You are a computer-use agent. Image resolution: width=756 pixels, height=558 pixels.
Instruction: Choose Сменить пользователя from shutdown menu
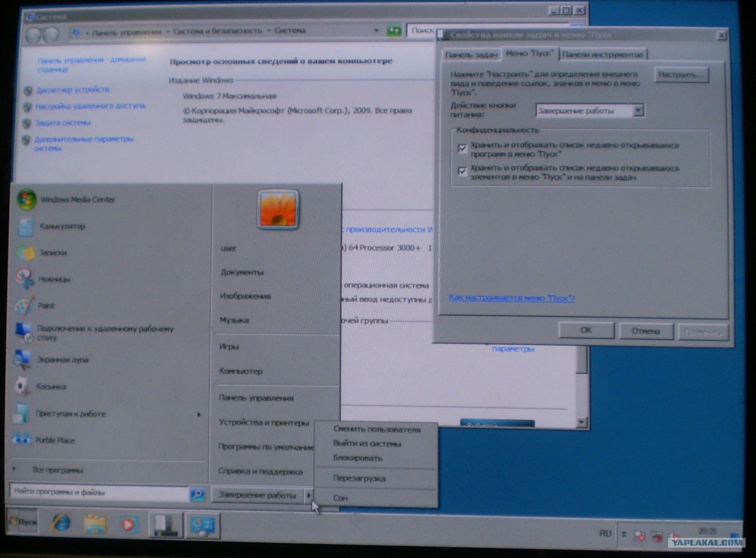click(376, 429)
